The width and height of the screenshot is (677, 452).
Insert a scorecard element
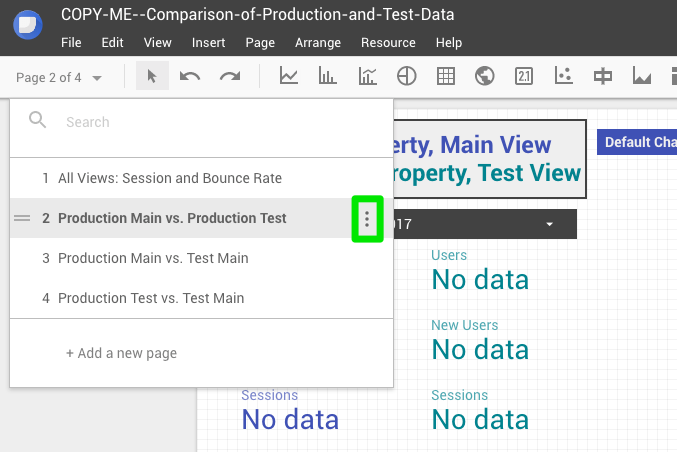point(524,76)
